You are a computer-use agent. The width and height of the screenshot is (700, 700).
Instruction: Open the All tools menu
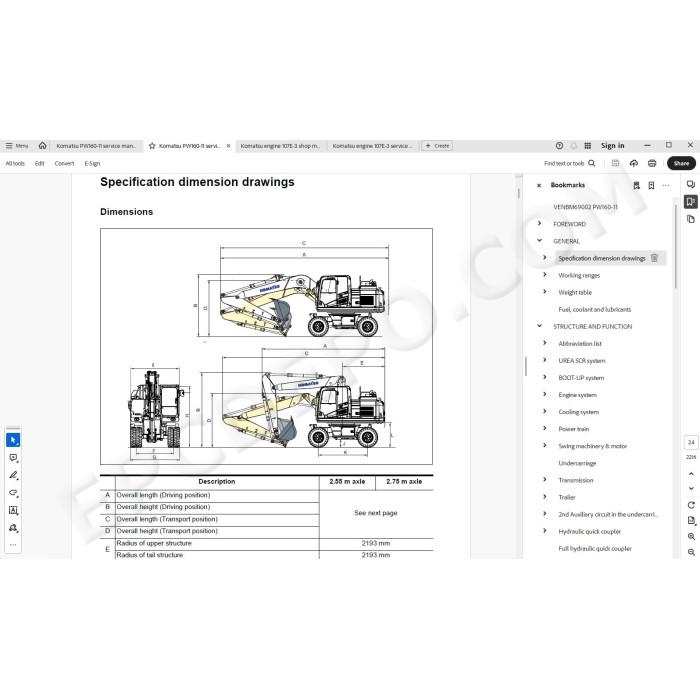15,163
